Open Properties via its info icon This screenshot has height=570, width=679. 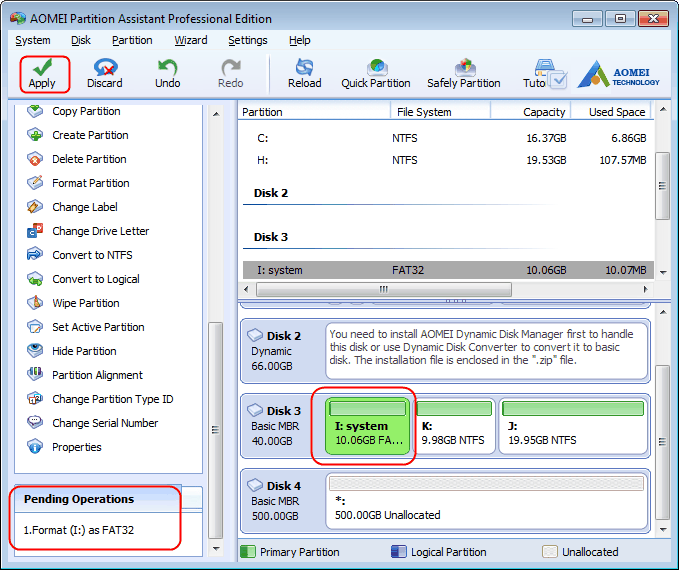point(35,447)
